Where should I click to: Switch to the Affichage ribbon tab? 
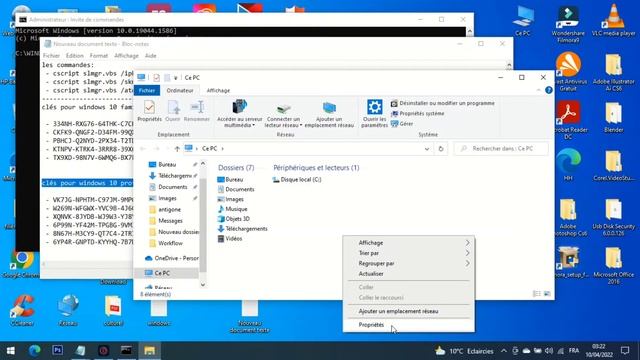tap(218, 90)
